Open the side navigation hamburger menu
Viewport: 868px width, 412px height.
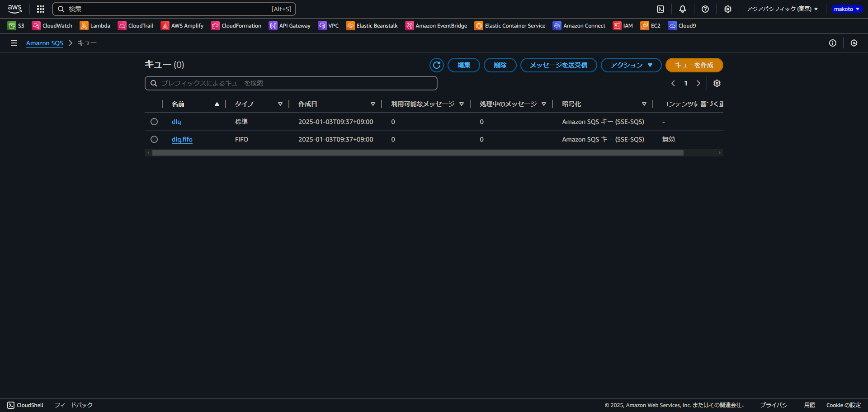tap(14, 43)
